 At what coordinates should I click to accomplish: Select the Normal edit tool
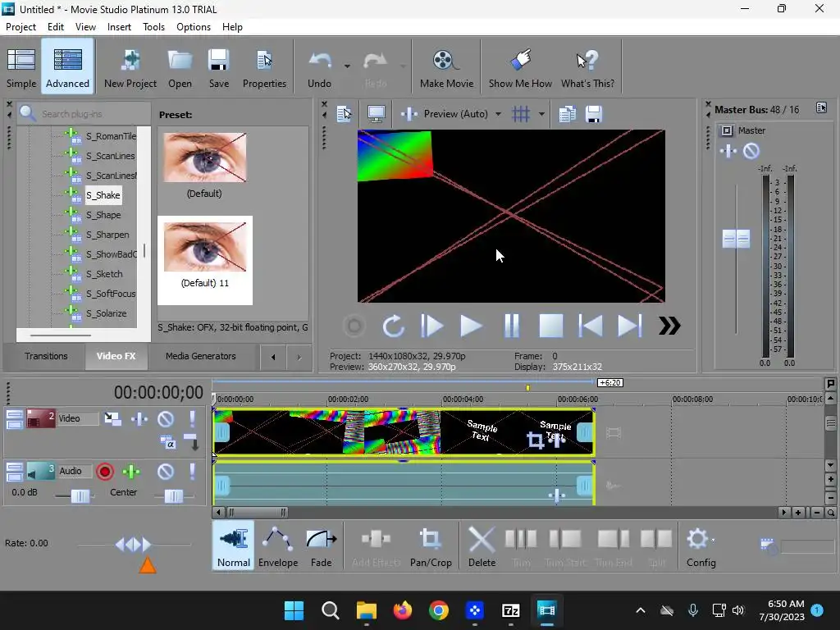click(234, 546)
